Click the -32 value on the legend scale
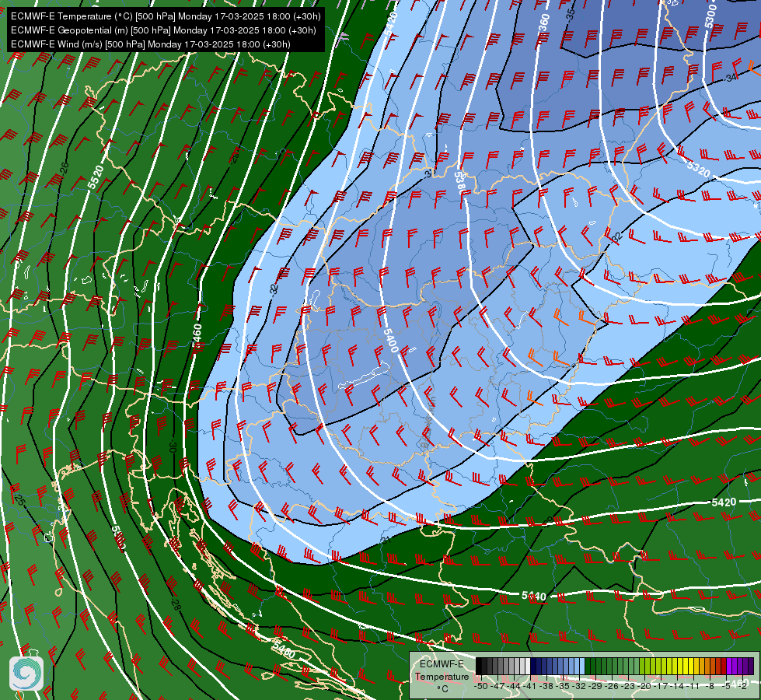The width and height of the screenshot is (761, 700). [579, 686]
